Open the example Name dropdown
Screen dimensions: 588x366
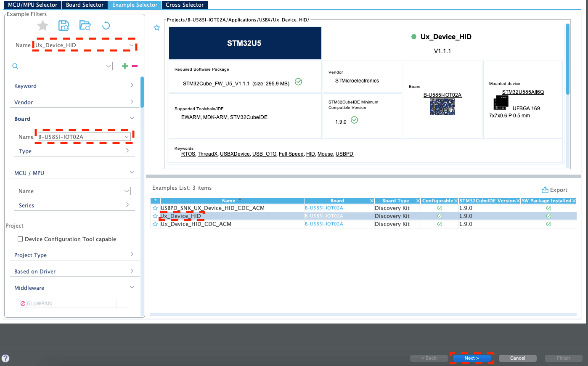coord(131,45)
